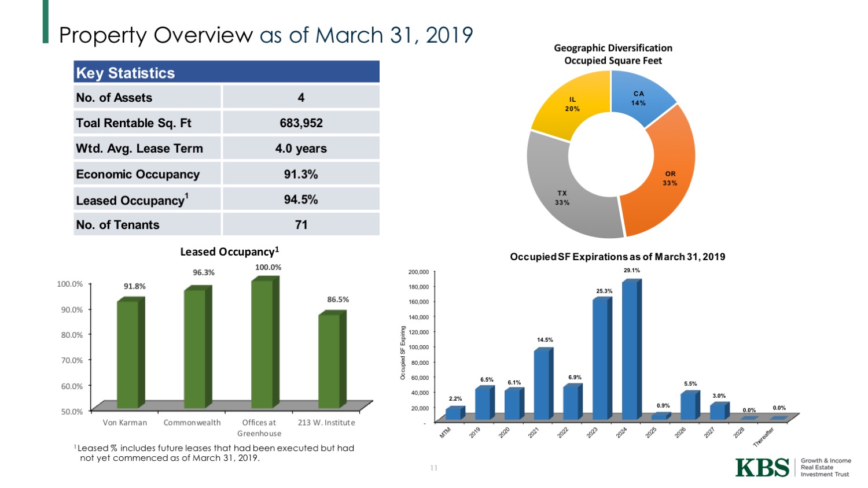Screen dimensions: 868x488
Task: Click the Key Statistics table header
Action: pos(226,72)
